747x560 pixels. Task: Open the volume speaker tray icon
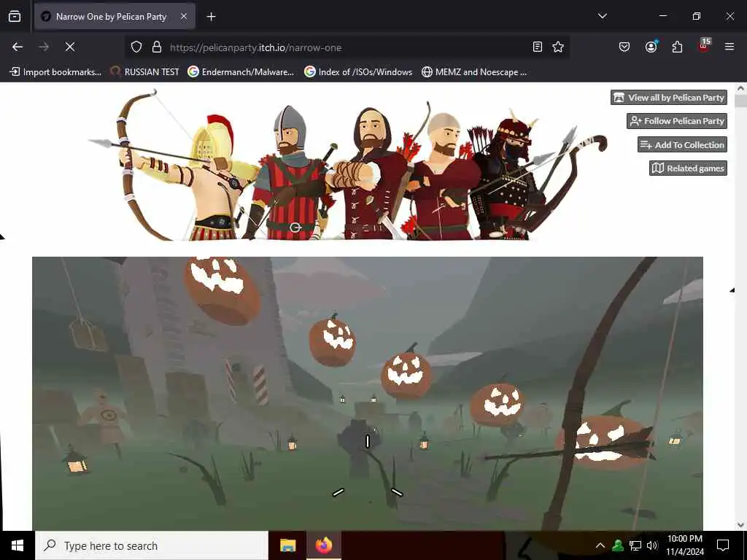click(652, 545)
